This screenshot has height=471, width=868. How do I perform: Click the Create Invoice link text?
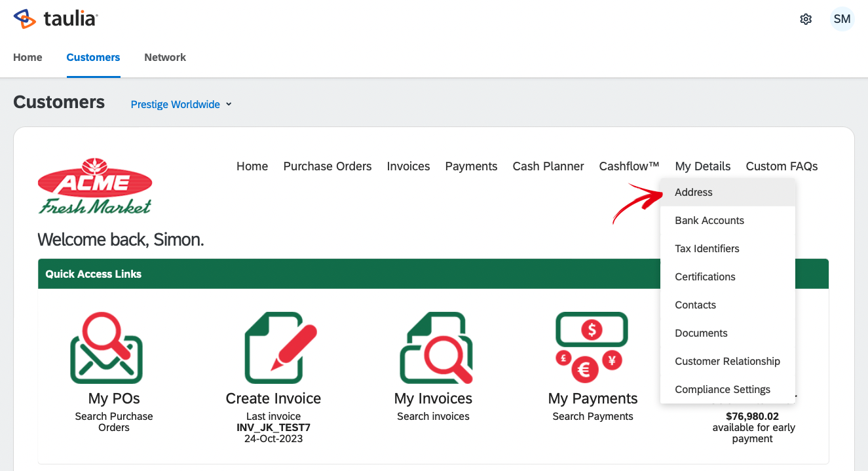point(273,398)
